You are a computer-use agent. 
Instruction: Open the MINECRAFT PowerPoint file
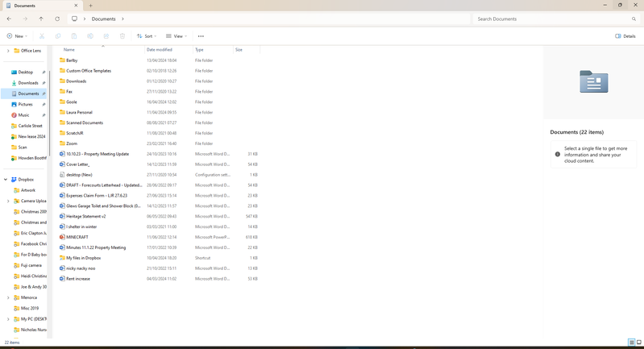click(x=77, y=237)
